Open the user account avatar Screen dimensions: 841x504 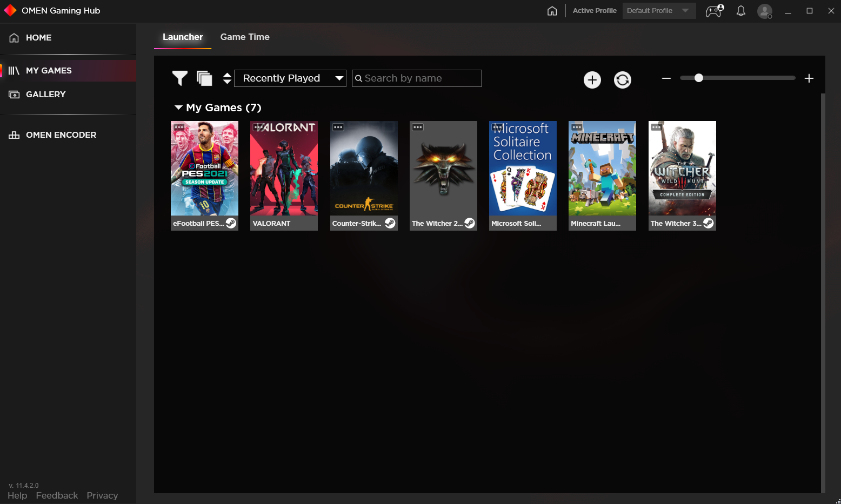click(765, 11)
